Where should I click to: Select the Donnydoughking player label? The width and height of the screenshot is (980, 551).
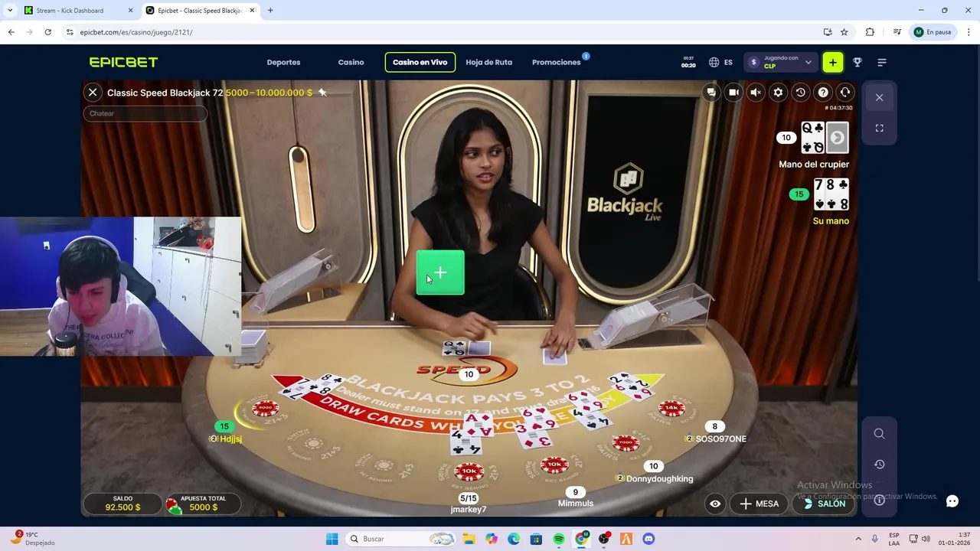pos(659,479)
